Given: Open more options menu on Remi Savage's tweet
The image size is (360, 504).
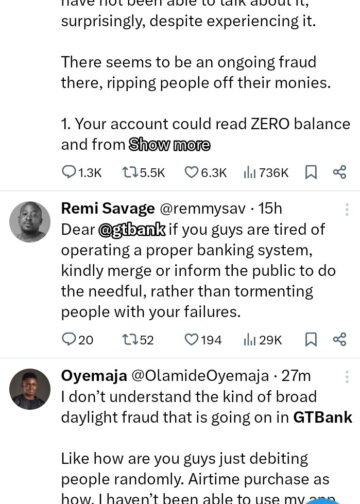Looking at the screenshot, I should [x=347, y=209].
